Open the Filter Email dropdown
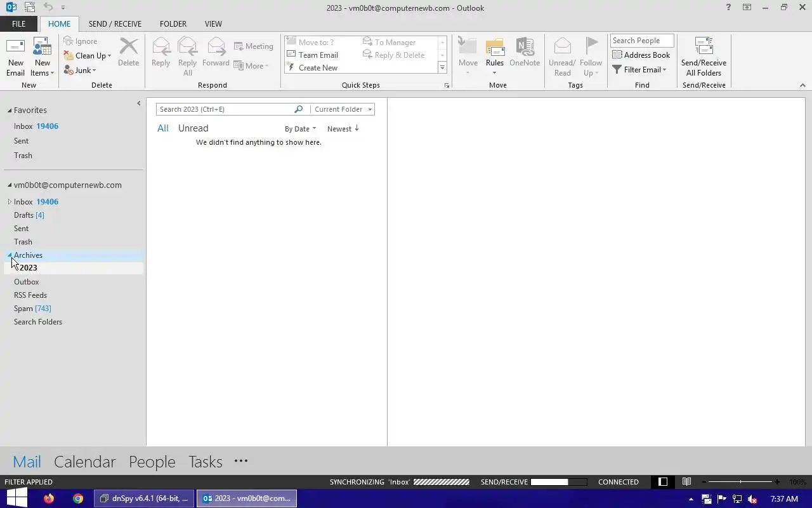Image resolution: width=812 pixels, height=508 pixels. 639,70
